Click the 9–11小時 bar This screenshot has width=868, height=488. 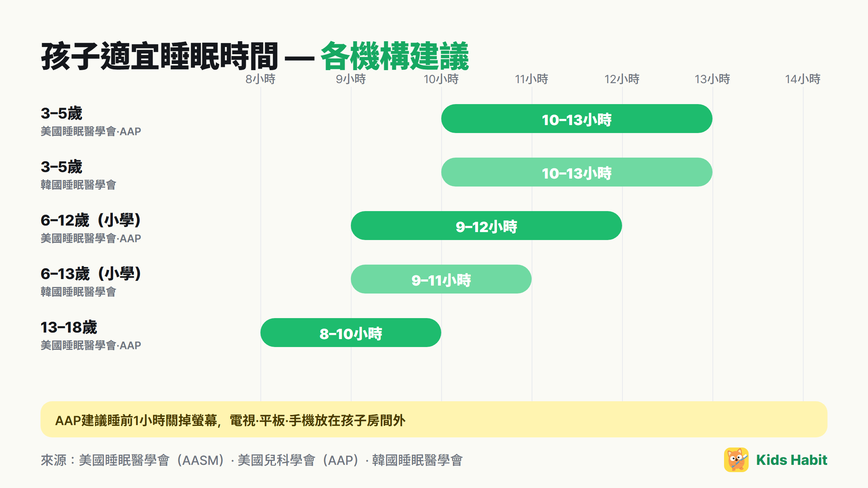coord(441,279)
